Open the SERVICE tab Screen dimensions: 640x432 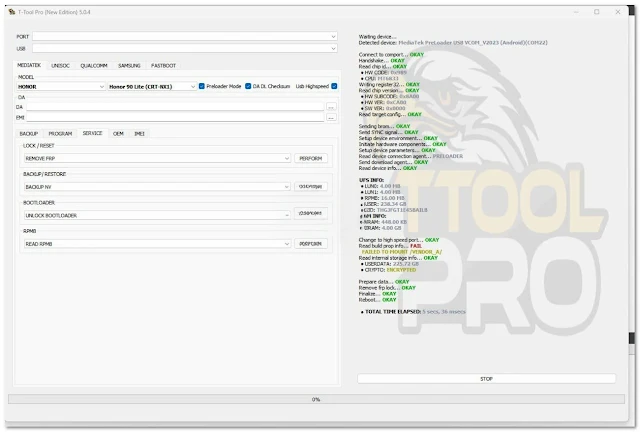[x=93, y=133]
